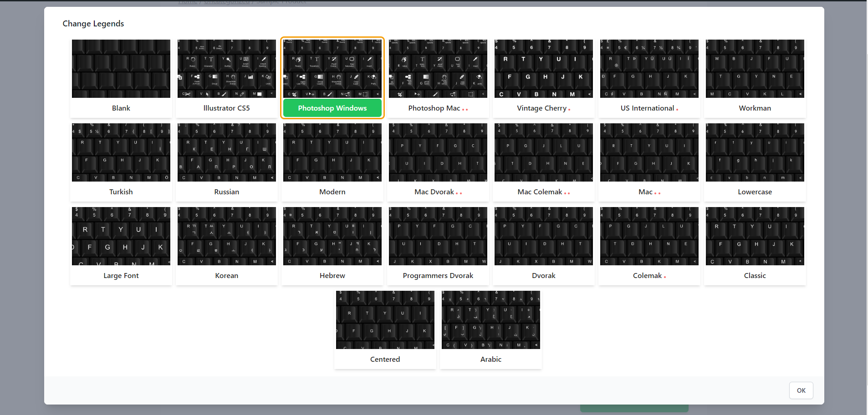868x415 pixels.
Task: Select the Blank legend thumbnail
Action: tap(121, 69)
